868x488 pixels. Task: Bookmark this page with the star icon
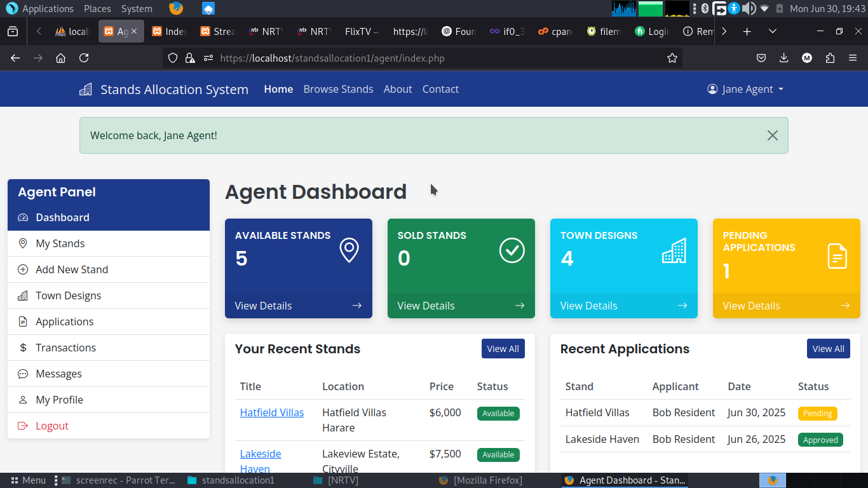click(672, 58)
